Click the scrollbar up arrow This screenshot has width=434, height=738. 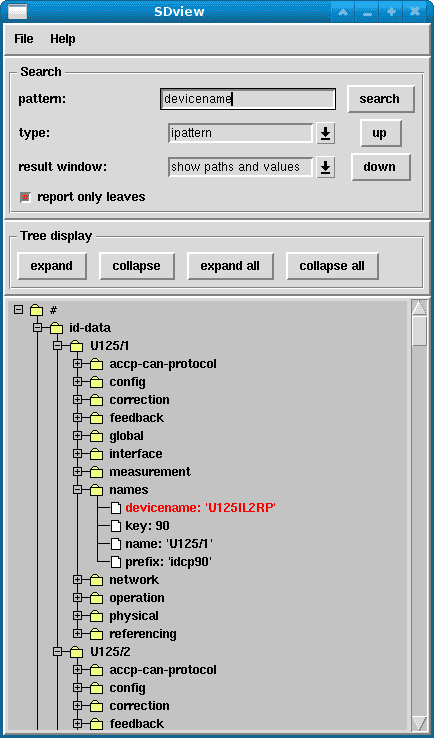pyautogui.click(x=419, y=307)
